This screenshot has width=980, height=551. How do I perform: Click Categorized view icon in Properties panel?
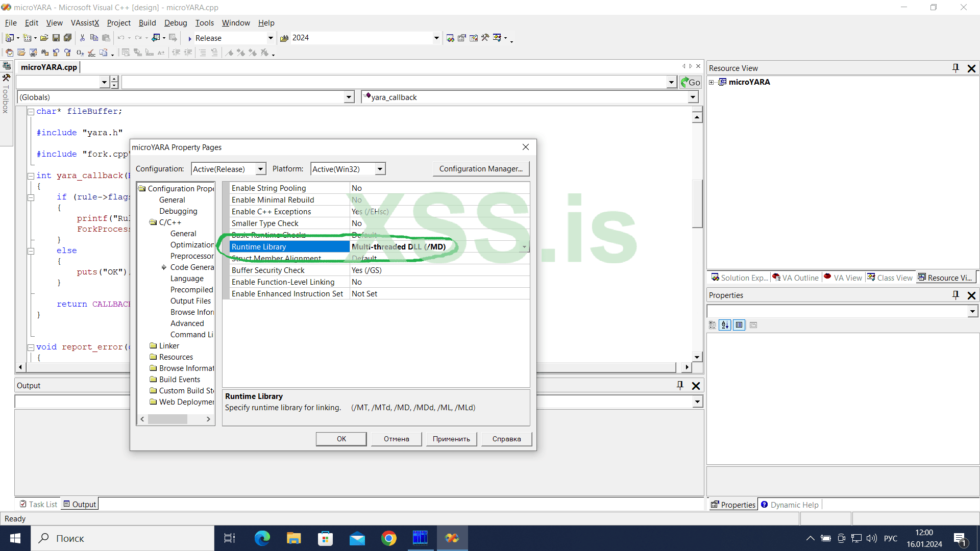click(x=713, y=325)
